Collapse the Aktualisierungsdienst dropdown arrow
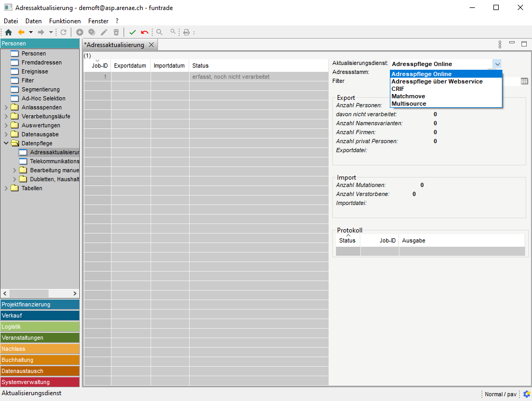The width and height of the screenshot is (532, 401). pos(497,64)
